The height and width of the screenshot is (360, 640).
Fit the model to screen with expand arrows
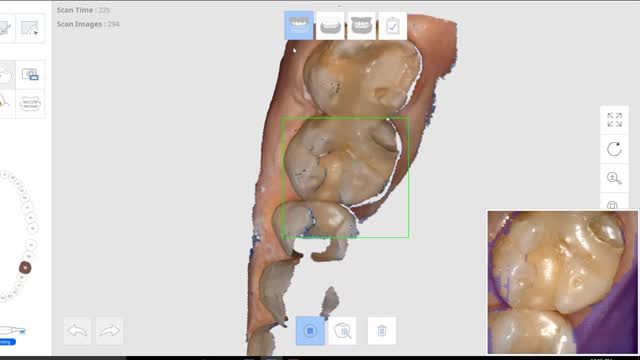(614, 120)
